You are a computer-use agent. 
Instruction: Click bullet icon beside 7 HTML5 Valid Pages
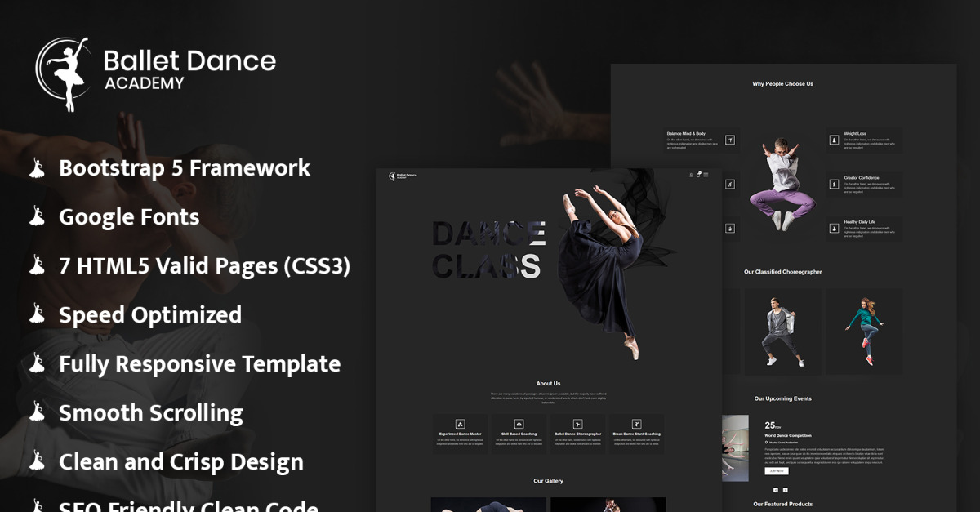tap(37, 266)
